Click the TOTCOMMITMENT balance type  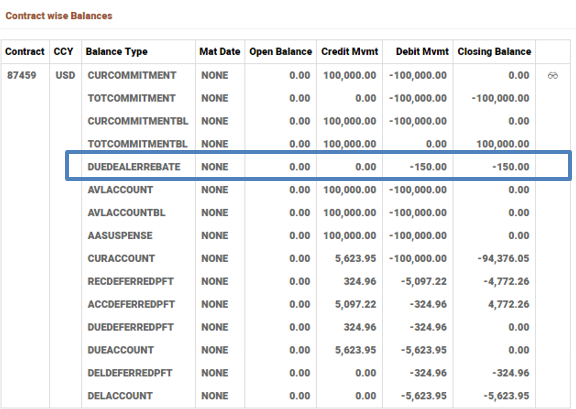(x=132, y=98)
